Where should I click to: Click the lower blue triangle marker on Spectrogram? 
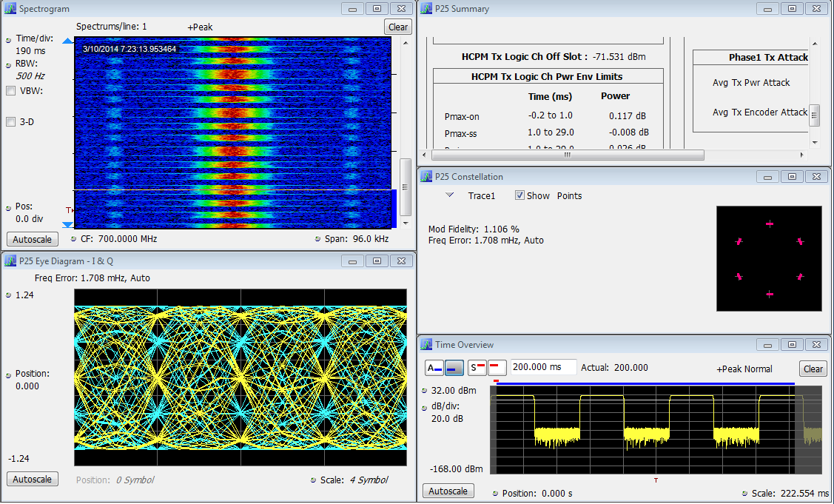click(68, 224)
